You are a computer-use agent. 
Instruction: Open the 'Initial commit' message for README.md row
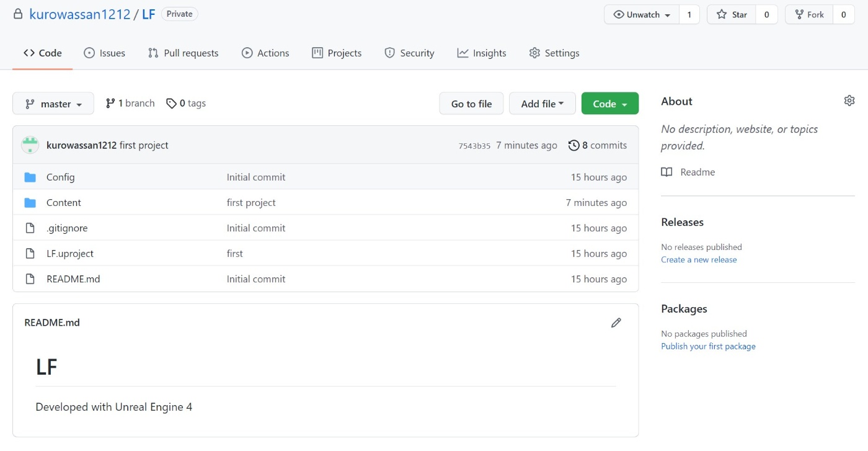coord(256,279)
